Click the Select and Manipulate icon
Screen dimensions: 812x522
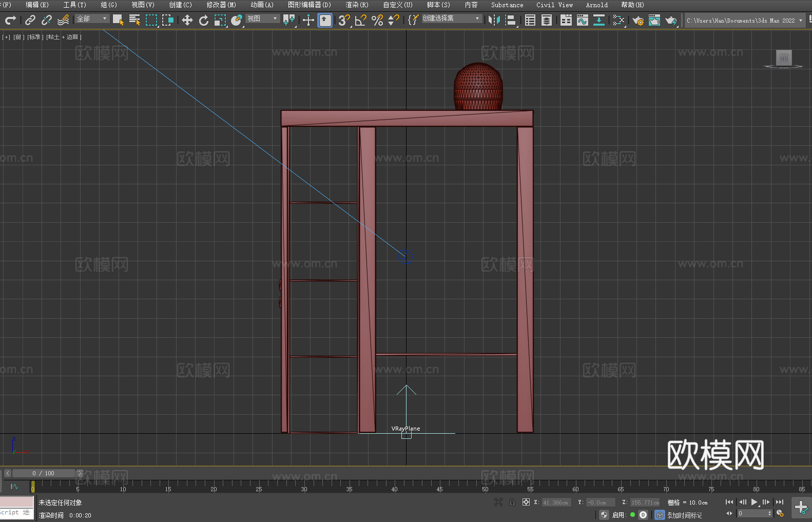(308, 20)
